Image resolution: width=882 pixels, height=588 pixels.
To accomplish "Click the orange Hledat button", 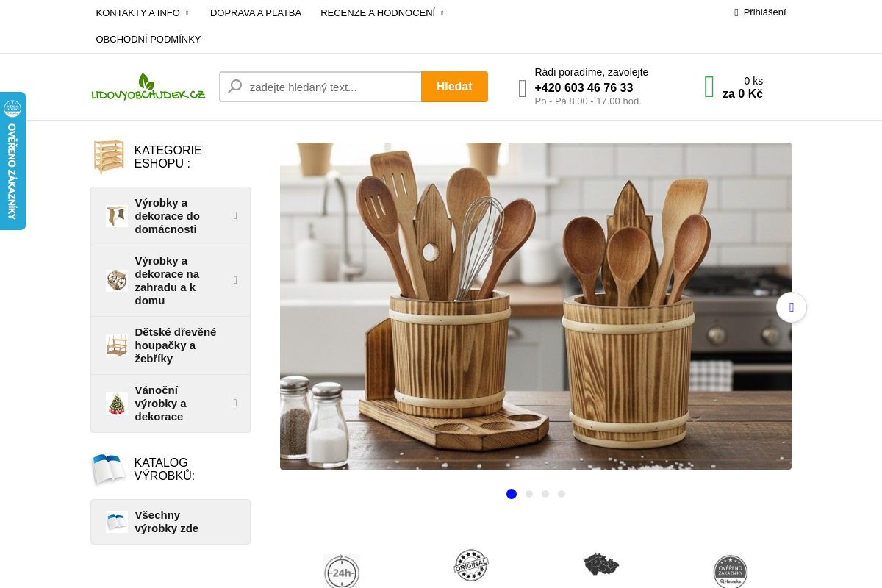I will (454, 87).
